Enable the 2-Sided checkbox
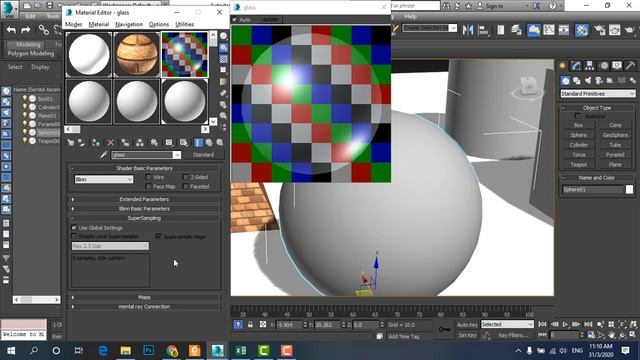This screenshot has height=360, width=640. [186, 177]
